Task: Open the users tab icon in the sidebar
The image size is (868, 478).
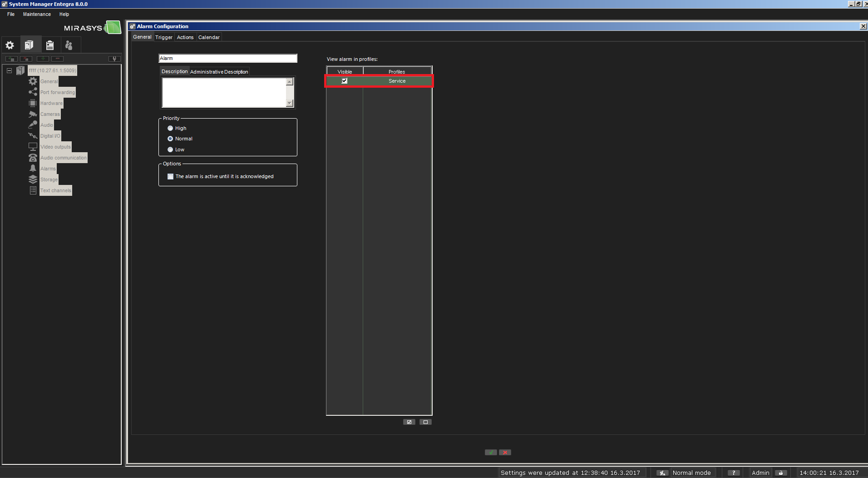Action: coord(69,45)
